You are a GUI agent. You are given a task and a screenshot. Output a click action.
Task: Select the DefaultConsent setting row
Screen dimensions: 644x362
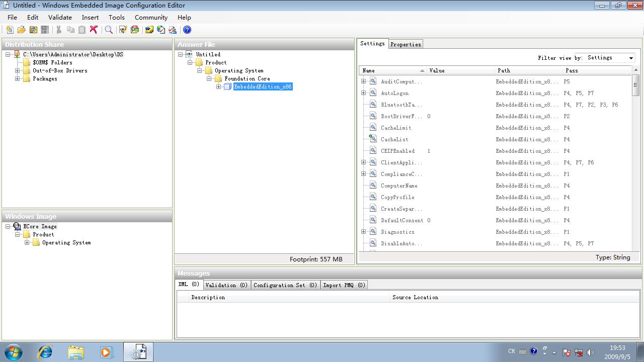click(x=496, y=220)
